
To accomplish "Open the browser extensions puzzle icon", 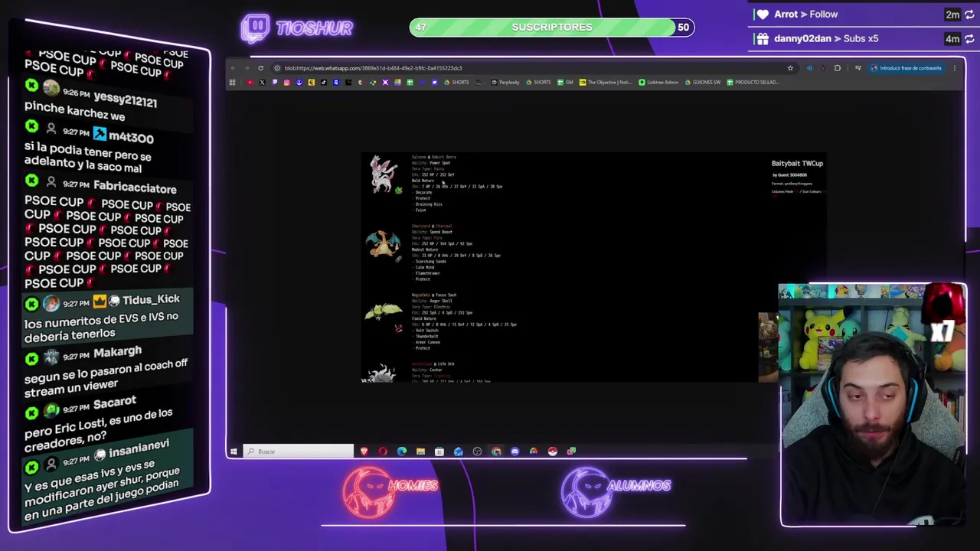I will [837, 68].
